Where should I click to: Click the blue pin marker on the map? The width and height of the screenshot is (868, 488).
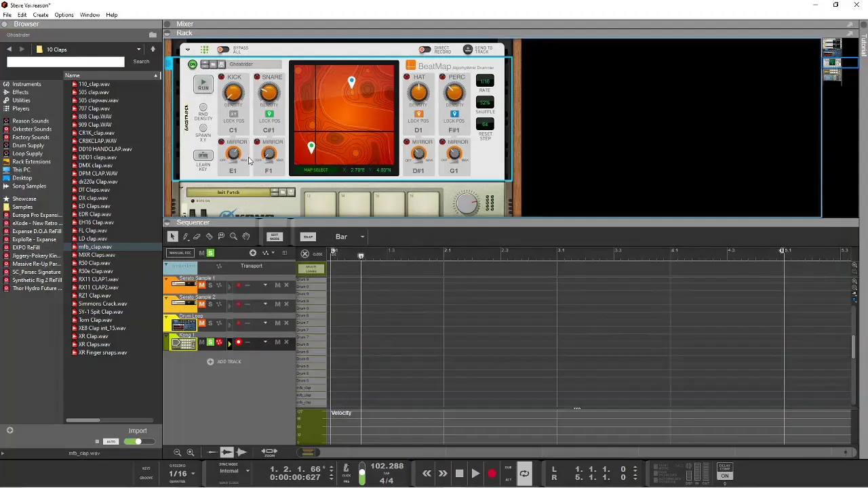[x=351, y=83]
